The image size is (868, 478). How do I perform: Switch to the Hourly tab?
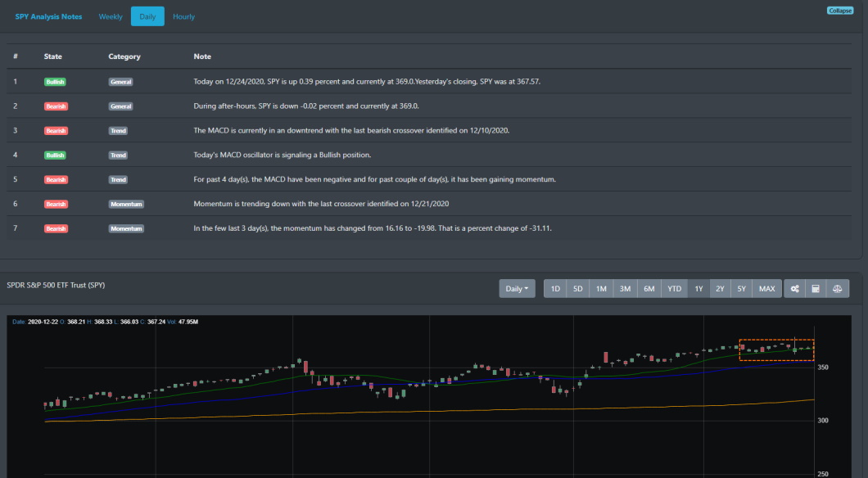[183, 16]
